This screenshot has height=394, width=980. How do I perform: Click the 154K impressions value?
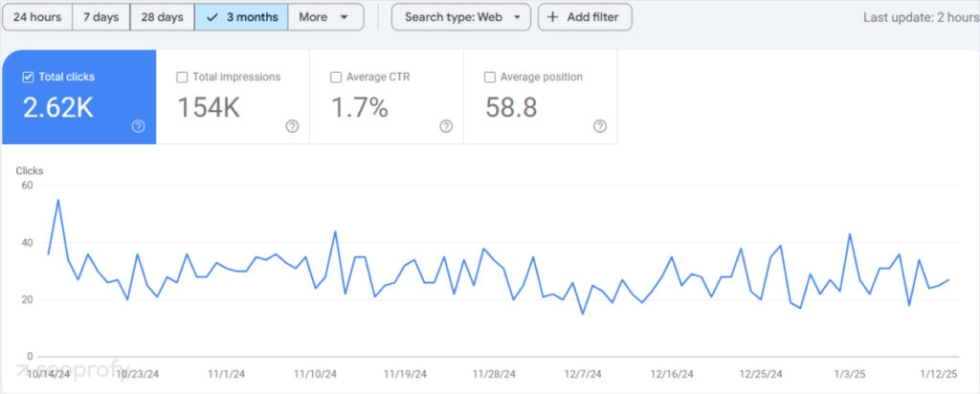(208, 107)
